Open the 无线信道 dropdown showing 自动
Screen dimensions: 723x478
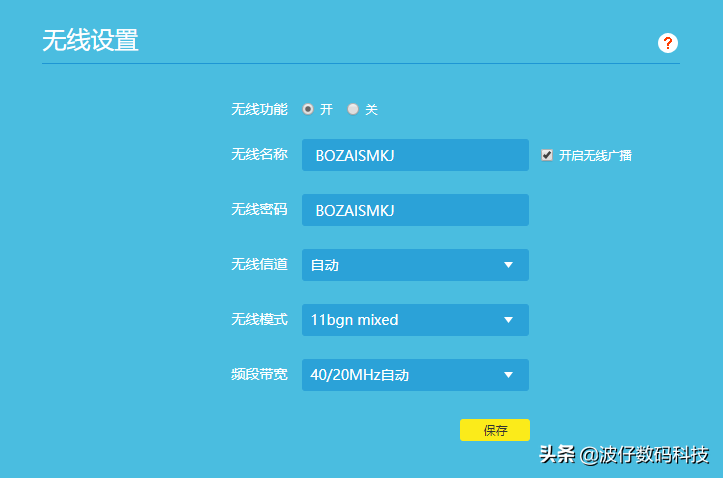415,265
